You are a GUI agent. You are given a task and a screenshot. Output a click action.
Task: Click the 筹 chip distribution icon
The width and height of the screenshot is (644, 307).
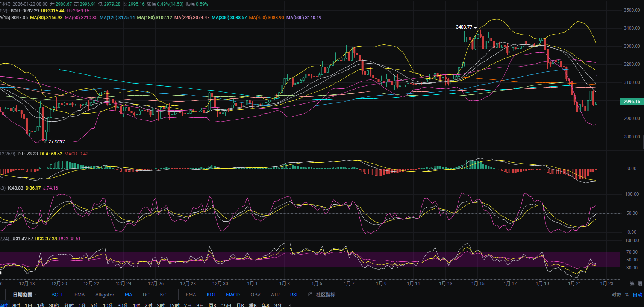[x=632, y=284]
